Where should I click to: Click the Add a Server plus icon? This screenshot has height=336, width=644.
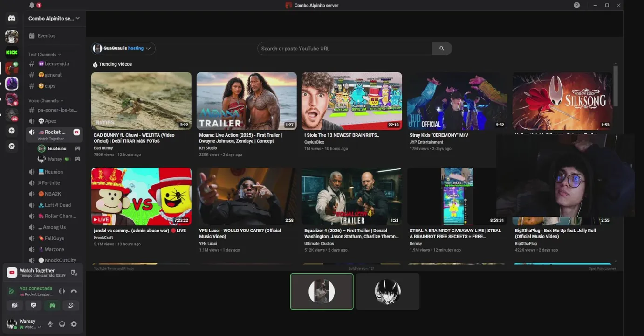click(x=12, y=131)
